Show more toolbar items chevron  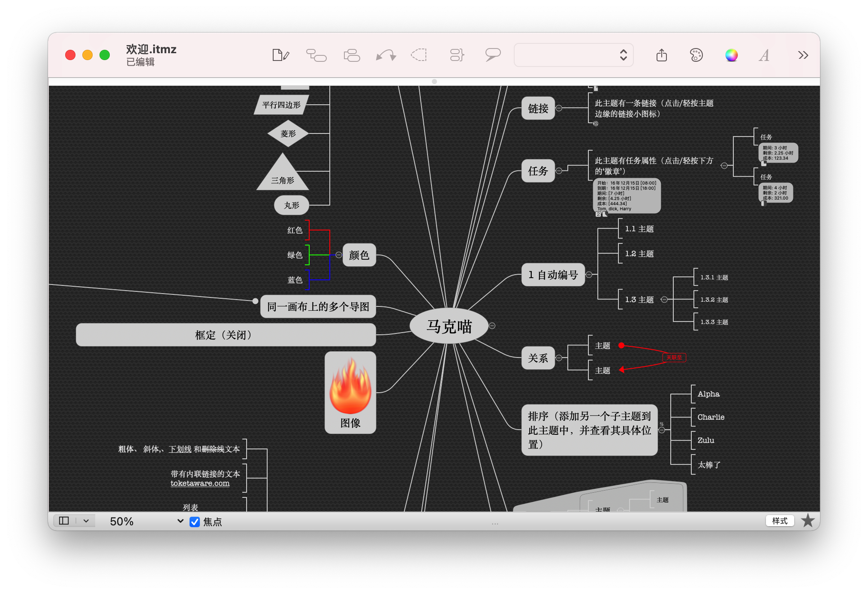(803, 55)
